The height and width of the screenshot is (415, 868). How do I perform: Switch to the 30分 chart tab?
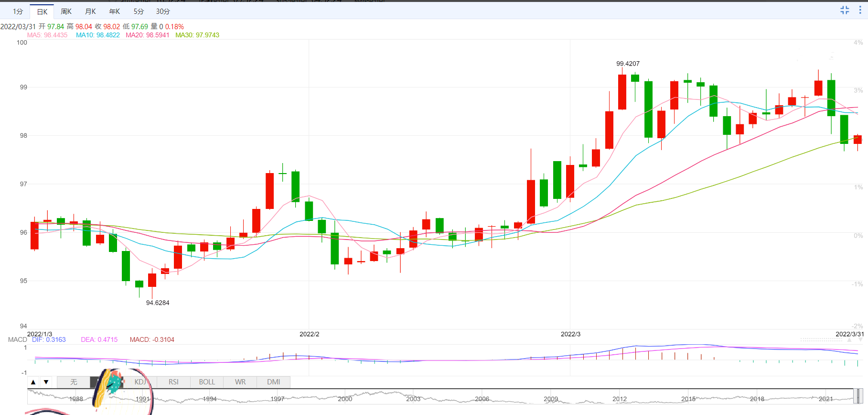click(163, 11)
